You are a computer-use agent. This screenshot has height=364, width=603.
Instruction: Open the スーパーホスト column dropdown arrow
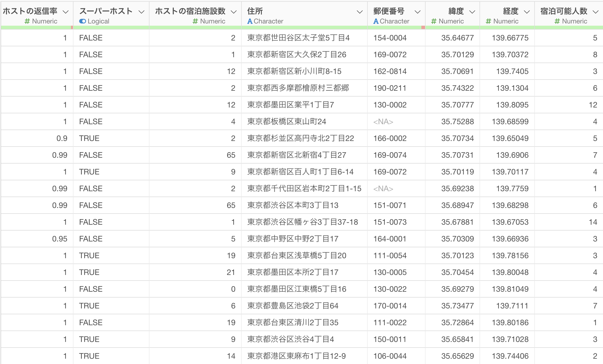coord(142,12)
